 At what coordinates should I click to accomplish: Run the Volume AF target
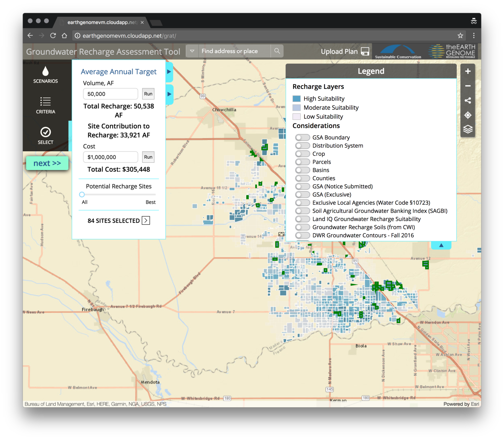click(x=148, y=94)
